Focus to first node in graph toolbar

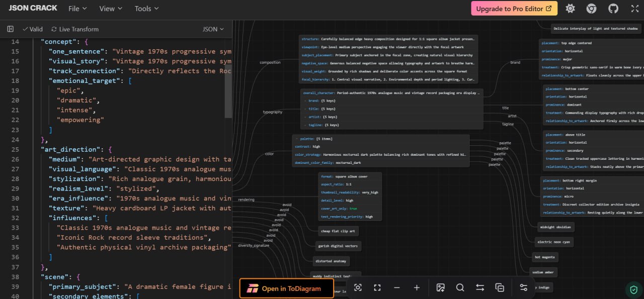(358, 287)
